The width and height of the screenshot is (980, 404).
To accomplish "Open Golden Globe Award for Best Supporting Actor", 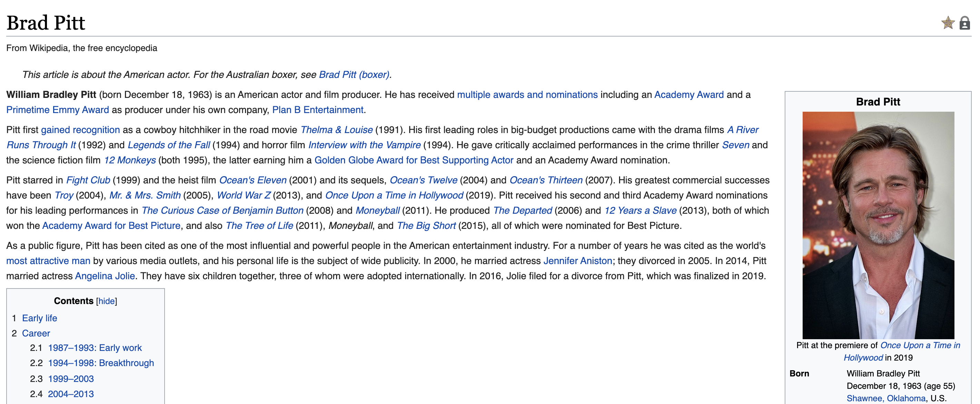I will coord(413,160).
